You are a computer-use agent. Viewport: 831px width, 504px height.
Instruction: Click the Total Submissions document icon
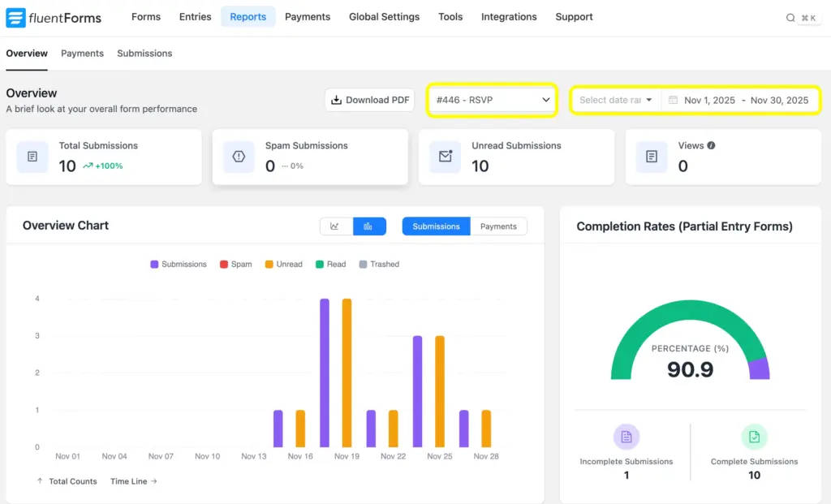(32, 157)
